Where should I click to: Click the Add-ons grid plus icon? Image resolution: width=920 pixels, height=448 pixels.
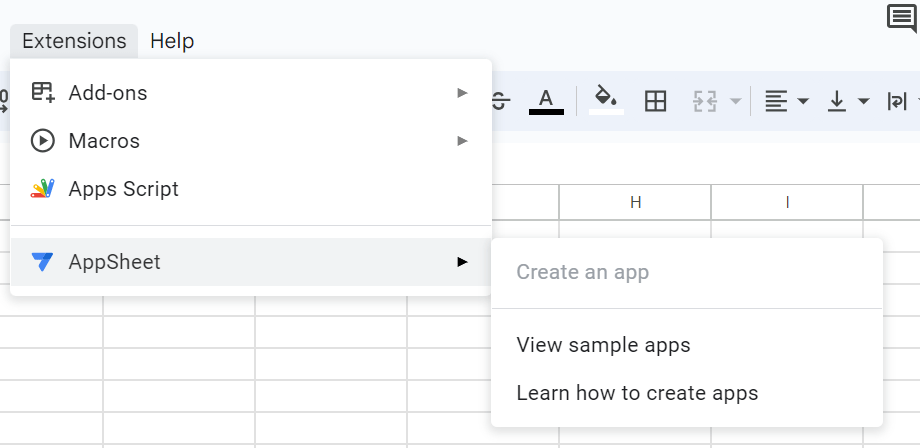tap(43, 93)
